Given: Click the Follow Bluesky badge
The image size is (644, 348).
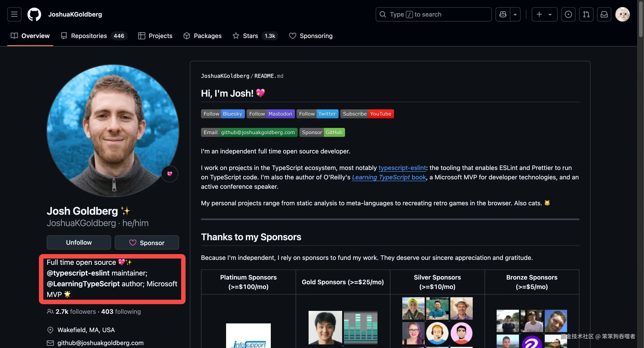Looking at the screenshot, I should (x=222, y=114).
